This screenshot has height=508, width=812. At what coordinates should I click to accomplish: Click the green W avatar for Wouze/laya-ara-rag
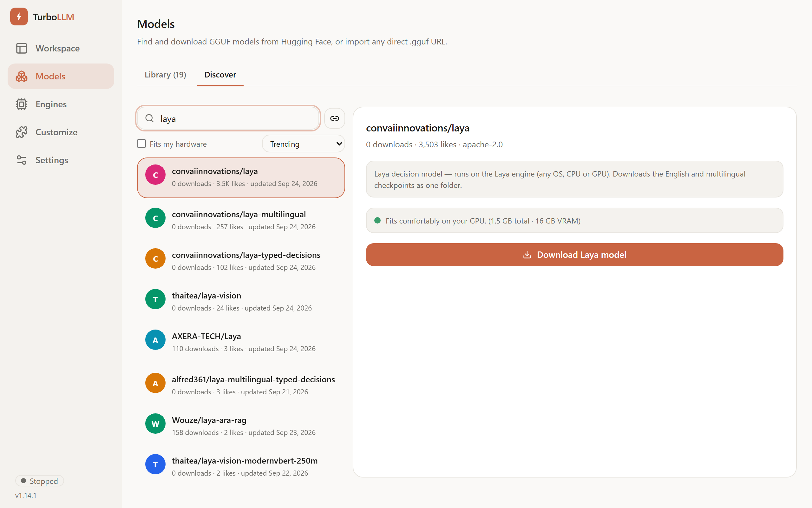click(155, 424)
